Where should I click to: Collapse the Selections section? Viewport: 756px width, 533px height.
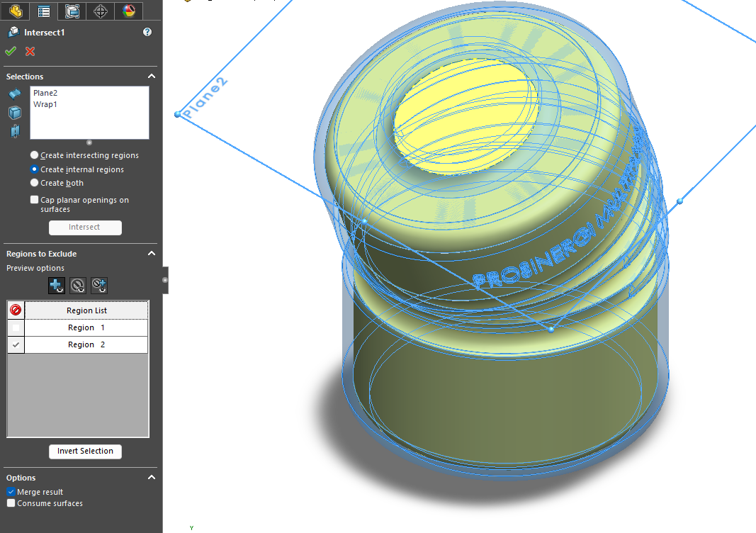151,77
